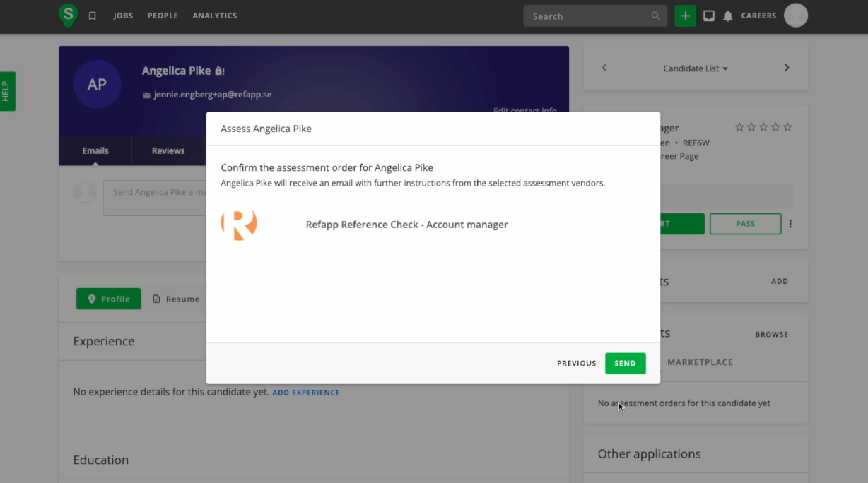Viewport: 868px width, 483px height.
Task: Click Previous in the assessment dialog
Action: (576, 363)
